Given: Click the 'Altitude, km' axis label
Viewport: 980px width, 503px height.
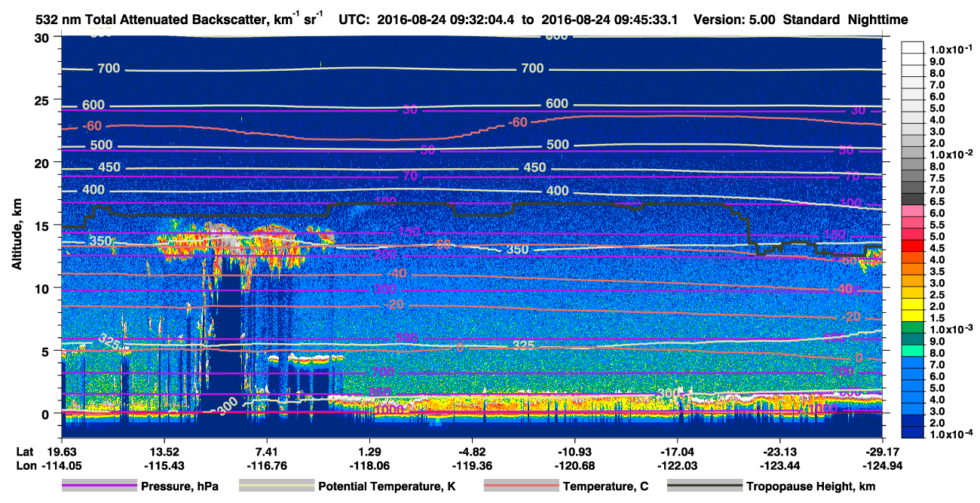Looking at the screenshot, I should tap(16, 236).
